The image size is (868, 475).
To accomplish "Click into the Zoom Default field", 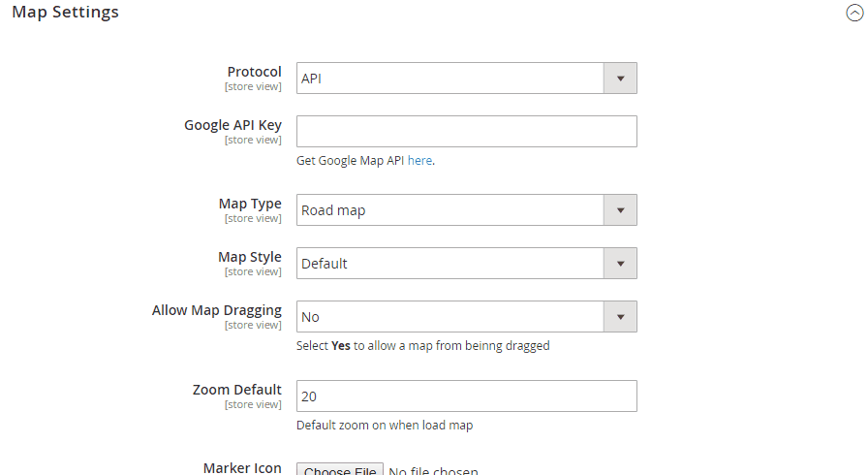I will click(x=466, y=396).
